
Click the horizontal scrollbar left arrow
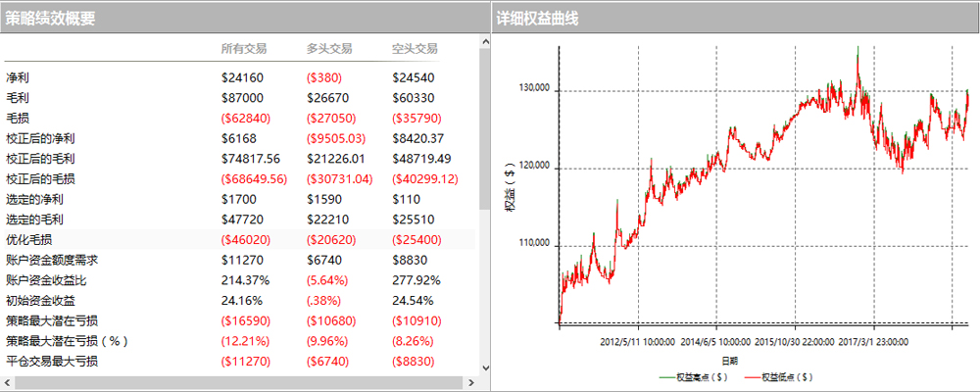pyautogui.click(x=7, y=381)
